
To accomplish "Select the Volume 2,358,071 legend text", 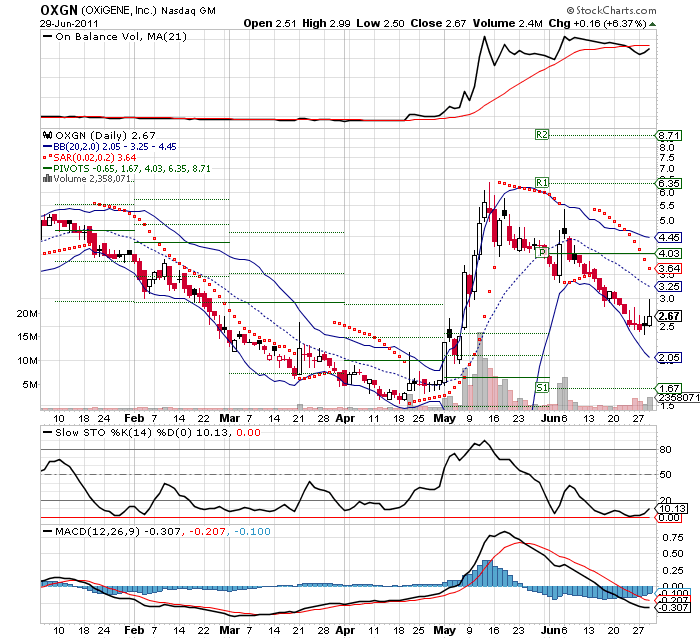I will click(x=93, y=179).
